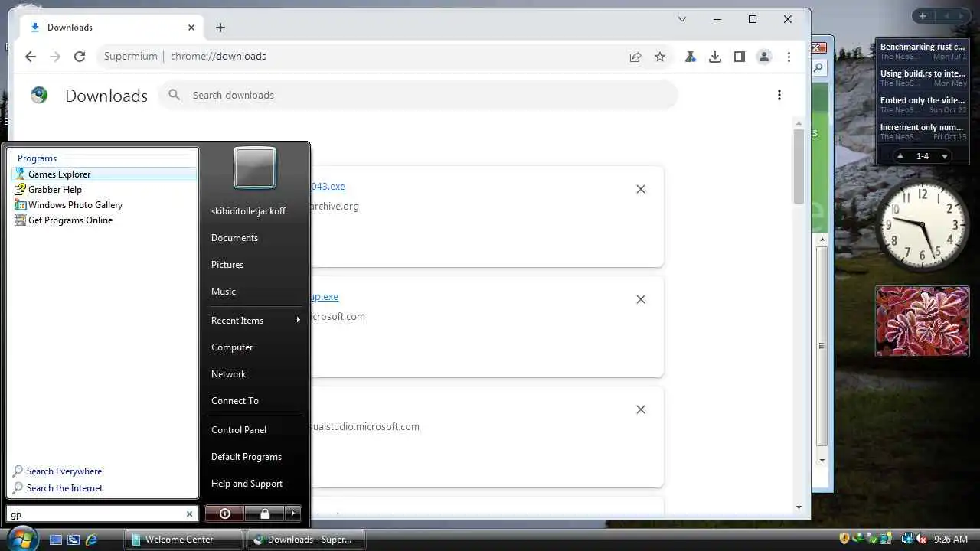980x551 pixels.
Task: Open the browser profile icon
Action: pos(764,57)
